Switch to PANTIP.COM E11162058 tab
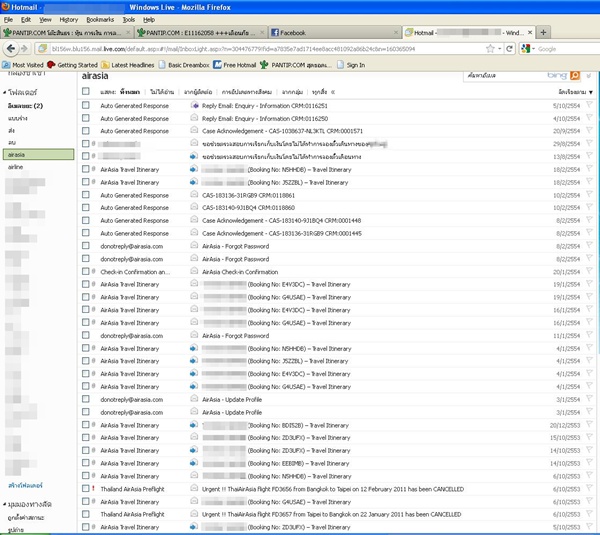 (x=201, y=33)
